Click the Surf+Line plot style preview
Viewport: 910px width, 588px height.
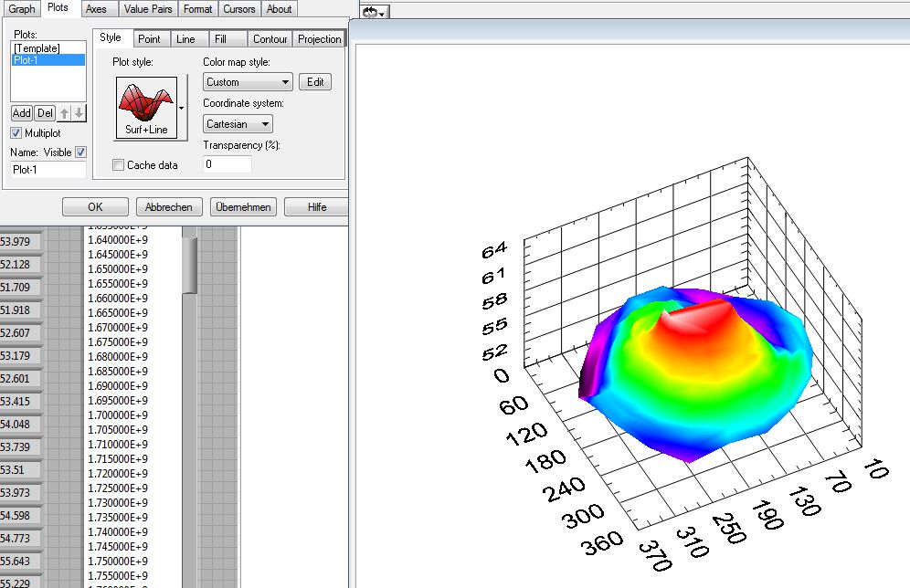146,107
